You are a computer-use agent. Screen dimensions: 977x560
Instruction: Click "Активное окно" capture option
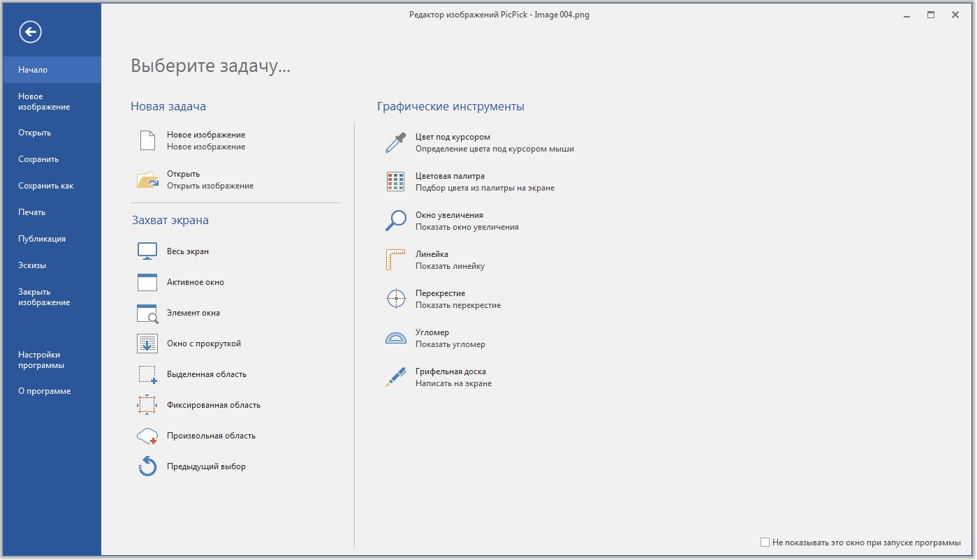(x=195, y=282)
